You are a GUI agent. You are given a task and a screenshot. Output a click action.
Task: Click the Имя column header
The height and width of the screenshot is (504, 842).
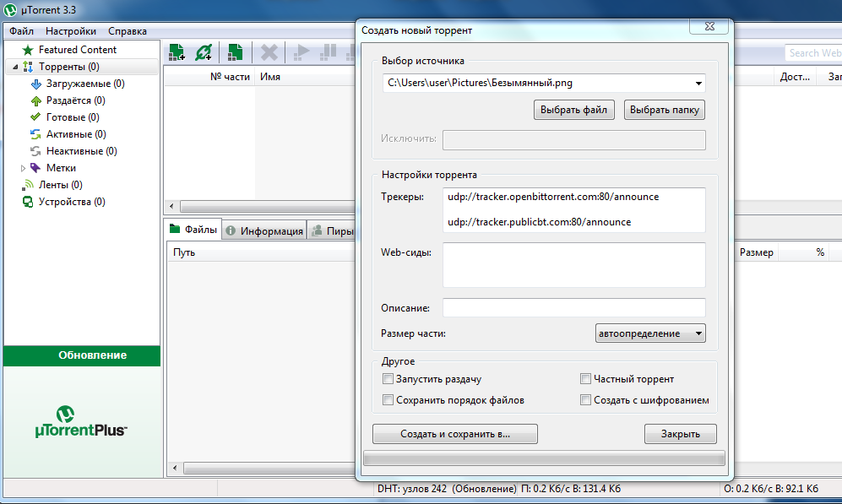305,77
